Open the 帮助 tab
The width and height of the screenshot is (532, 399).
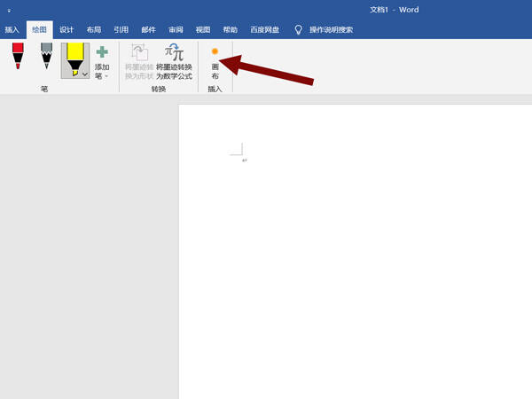(230, 30)
